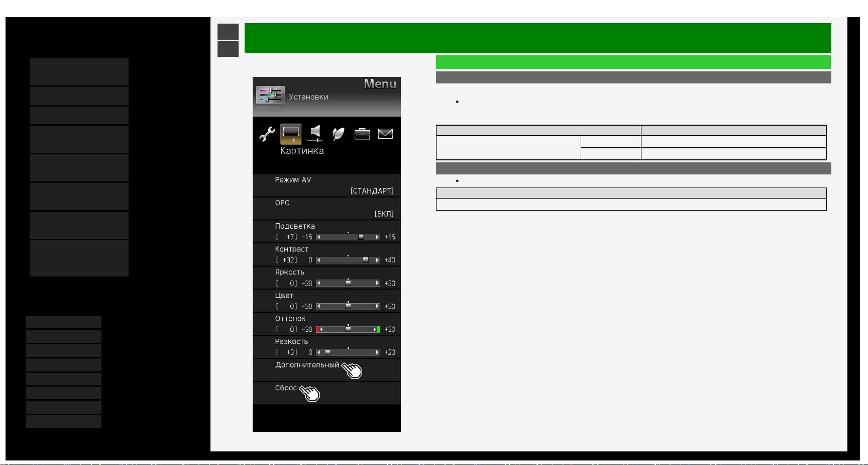Click the Menu title text
Screen dimensions: 868x465
(x=380, y=84)
